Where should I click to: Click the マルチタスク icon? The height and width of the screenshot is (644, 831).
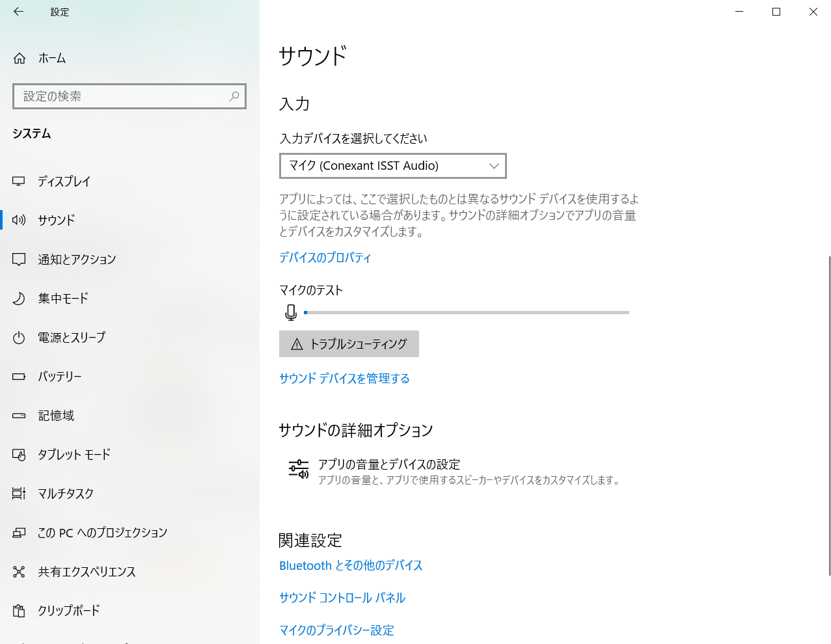pos(19,494)
